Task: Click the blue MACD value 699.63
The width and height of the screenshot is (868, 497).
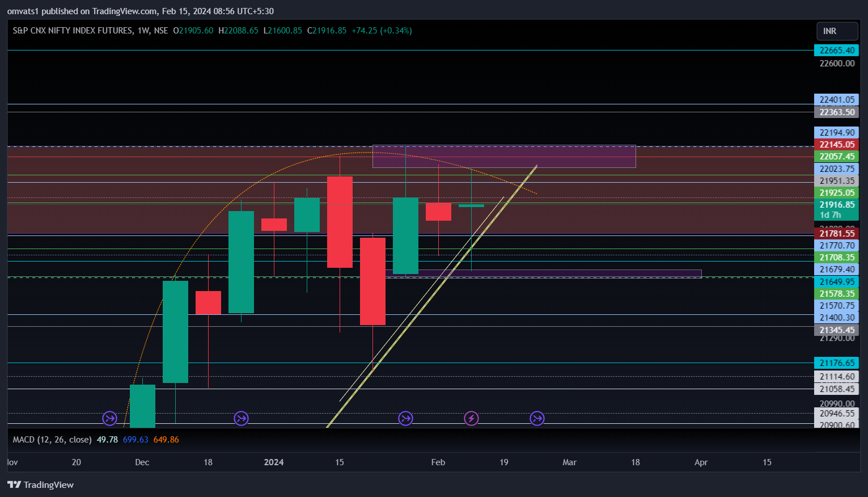Action: tap(136, 440)
